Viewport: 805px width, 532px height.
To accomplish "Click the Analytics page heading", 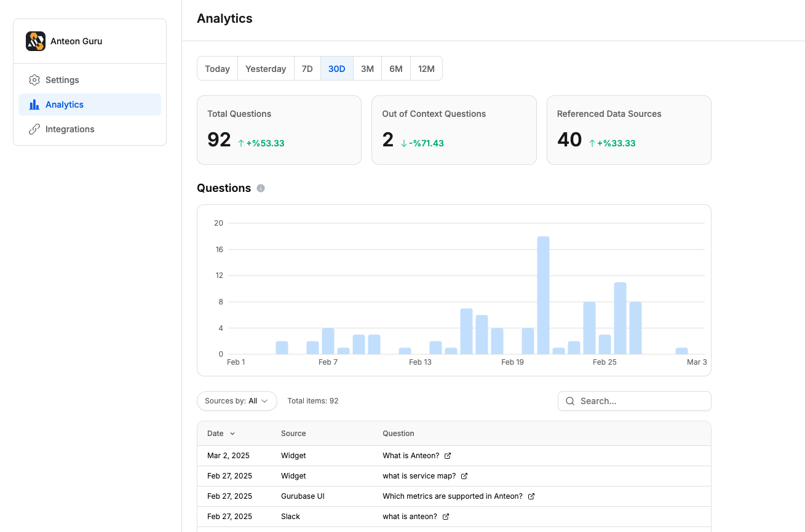I will tap(224, 18).
